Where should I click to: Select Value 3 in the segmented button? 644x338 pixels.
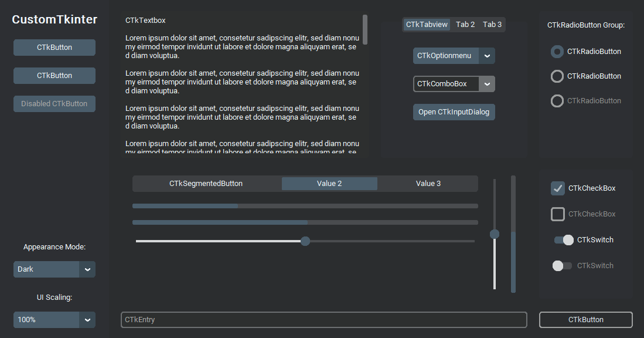click(428, 184)
